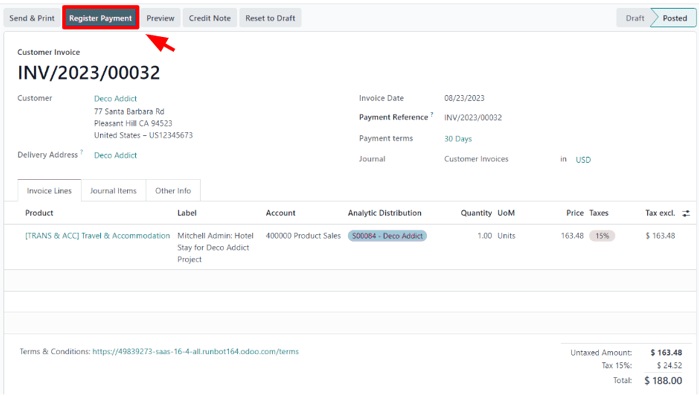
Task: Click the Label column header
Action: click(x=187, y=213)
